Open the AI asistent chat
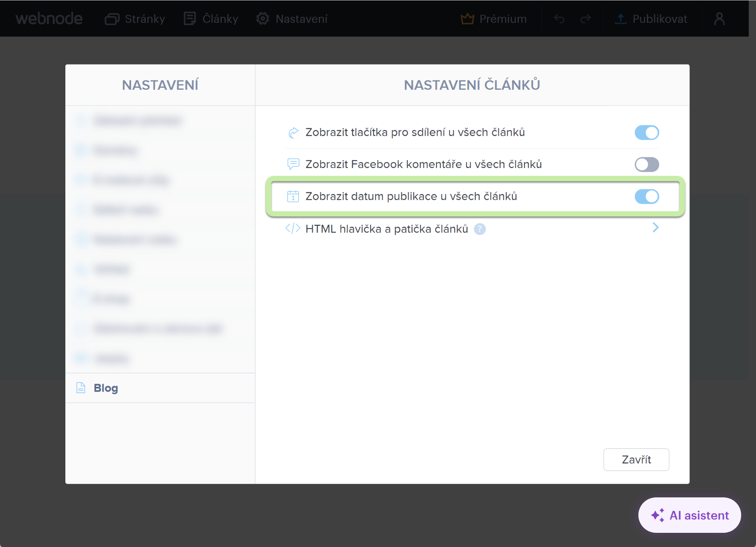Image resolution: width=756 pixels, height=547 pixels. pyautogui.click(x=689, y=515)
